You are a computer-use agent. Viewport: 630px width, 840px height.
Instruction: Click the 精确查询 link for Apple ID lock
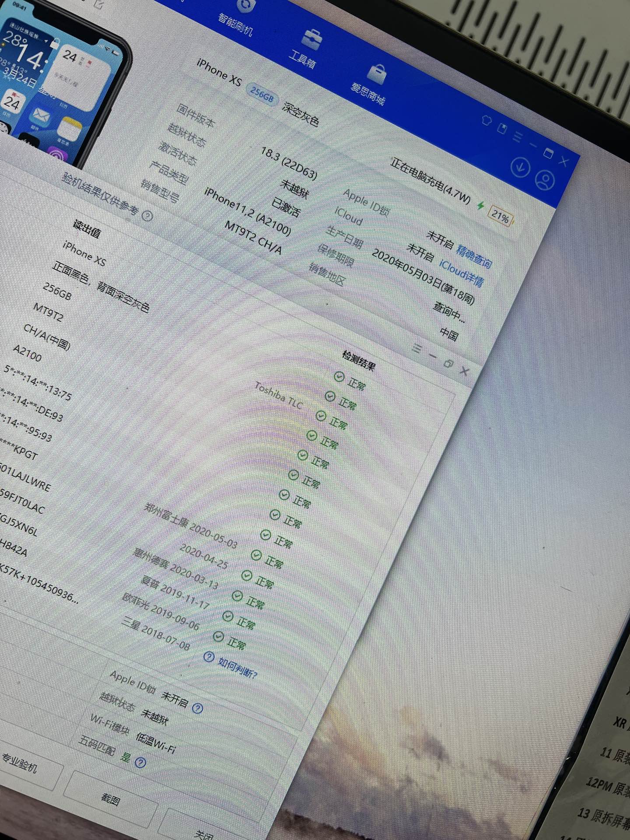click(474, 256)
